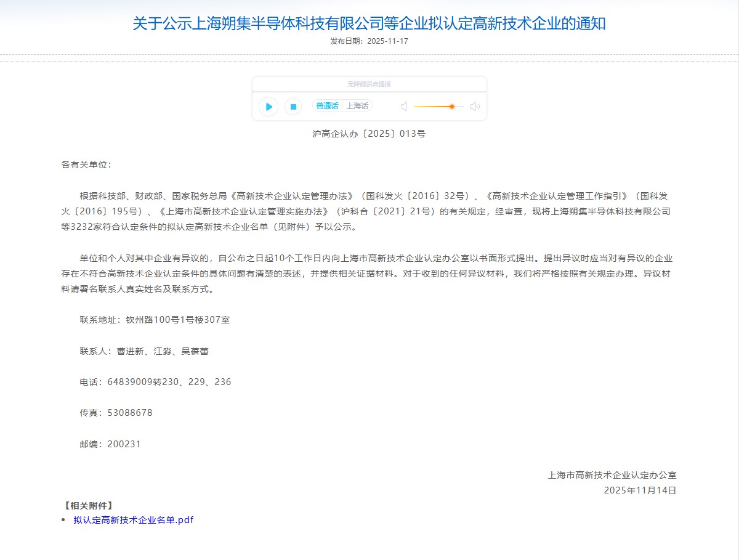This screenshot has width=739, height=560.
Task: Play the accessibility voice broadcast
Action: 269,107
